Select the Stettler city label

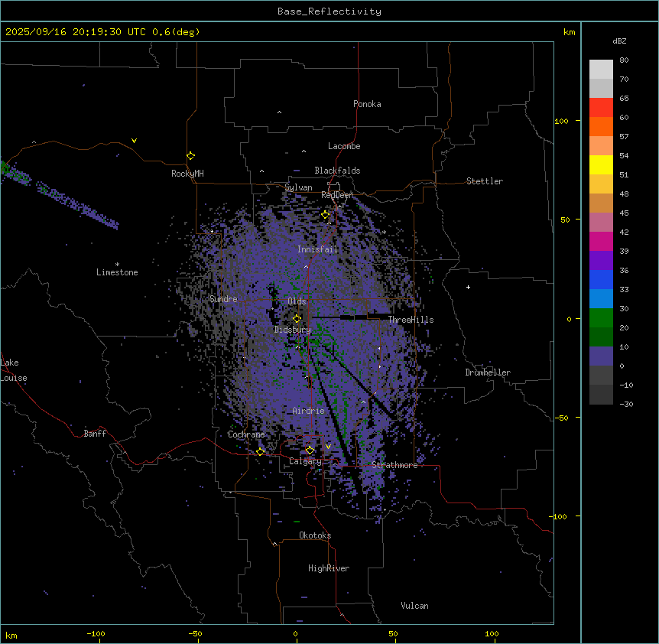tap(485, 181)
